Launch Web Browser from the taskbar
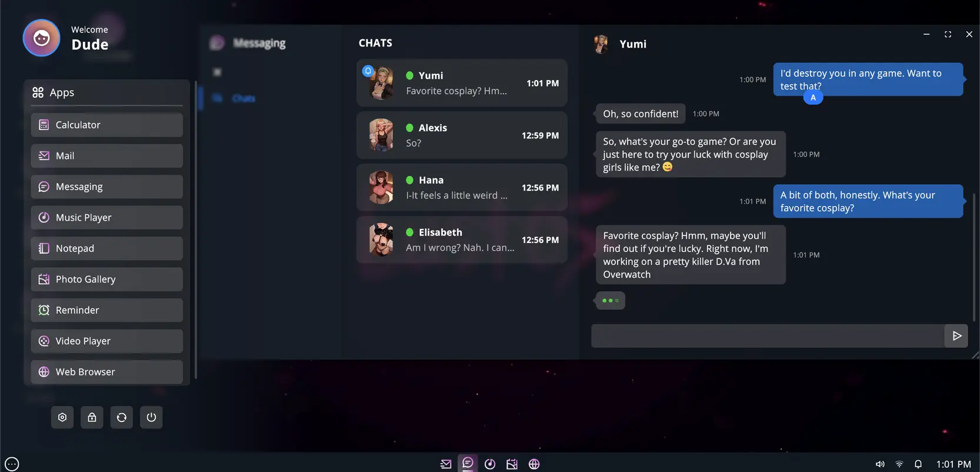 point(534,464)
